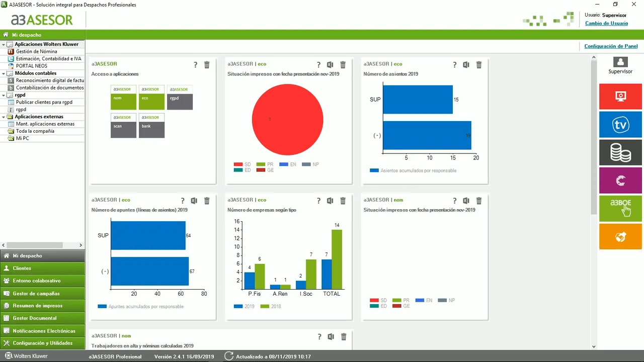
Task: Collapse the 'Módulos contables' tree group
Action: 4,73
